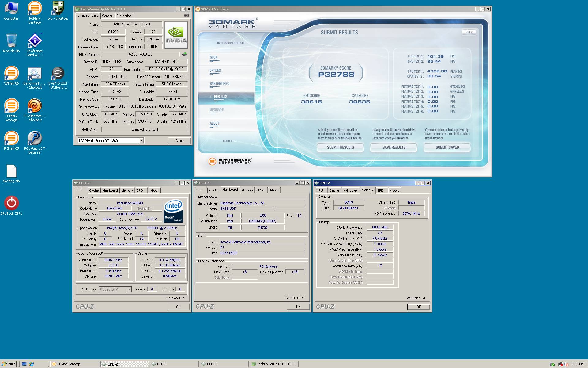Viewport: 588px width, 368px height.
Task: Open the Start menu
Action: pos(9,364)
